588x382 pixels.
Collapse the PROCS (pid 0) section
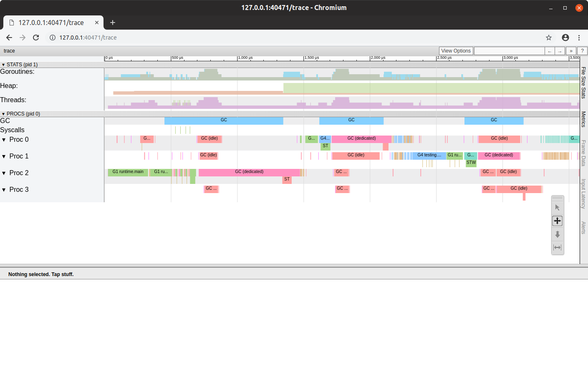3,114
